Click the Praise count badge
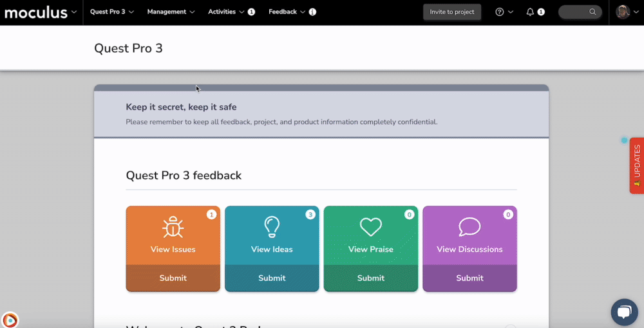Viewport: 644px width, 328px height. (410, 214)
